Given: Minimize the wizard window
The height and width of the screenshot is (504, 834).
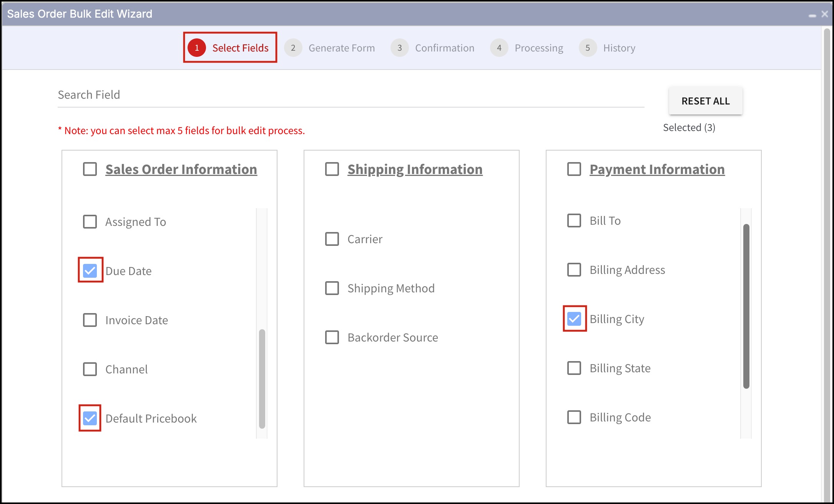Looking at the screenshot, I should click(812, 15).
